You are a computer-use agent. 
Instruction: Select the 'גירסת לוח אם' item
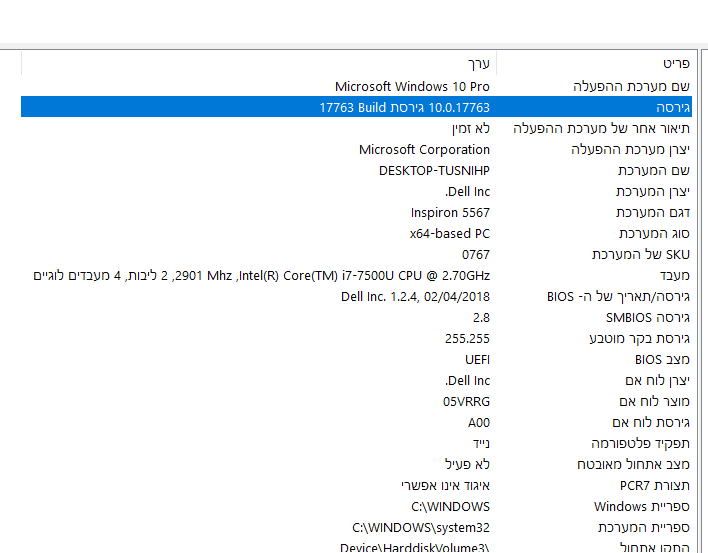point(651,423)
